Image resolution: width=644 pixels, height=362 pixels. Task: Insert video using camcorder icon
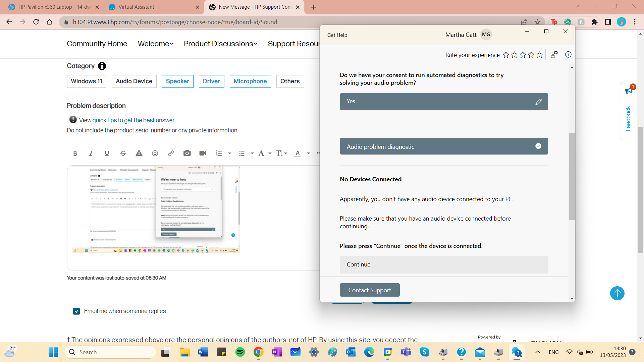203,153
